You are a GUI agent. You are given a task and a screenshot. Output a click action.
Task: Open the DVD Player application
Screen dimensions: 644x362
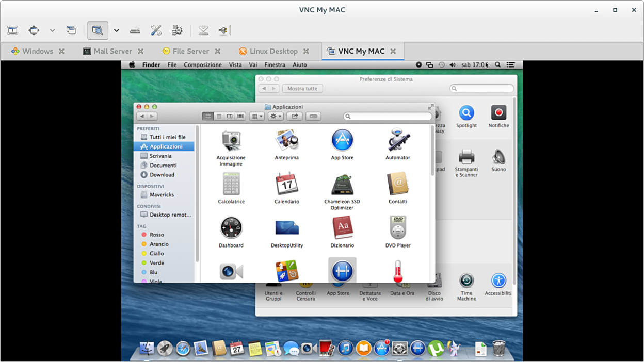click(x=397, y=228)
